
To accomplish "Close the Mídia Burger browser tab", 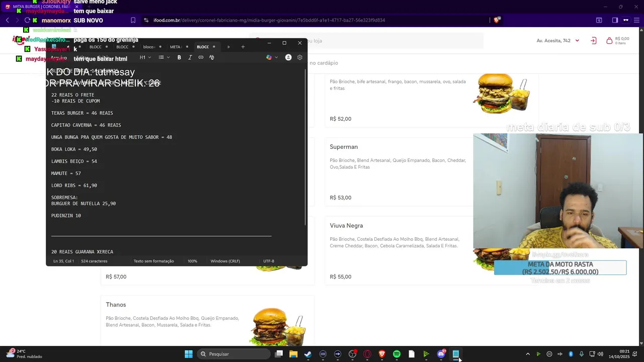I will (76, 7).
